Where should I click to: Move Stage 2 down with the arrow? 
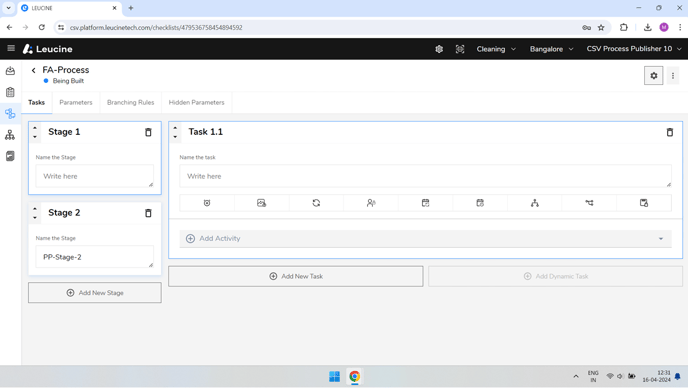35,218
